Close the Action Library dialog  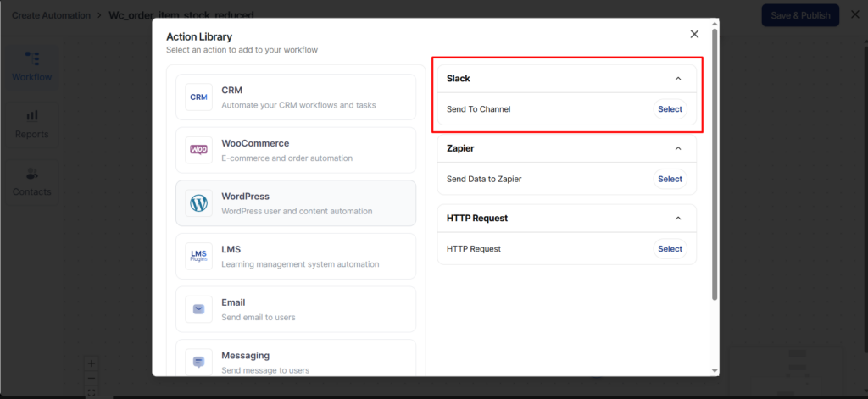click(x=694, y=34)
